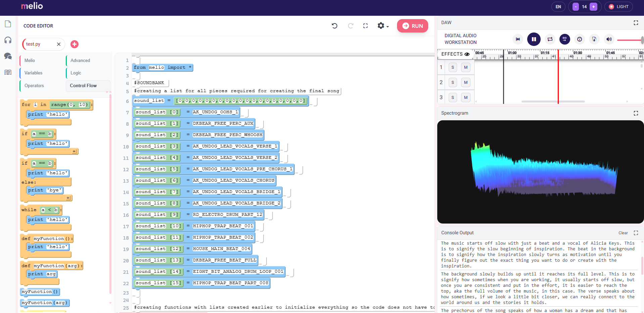644x313 pixels.
Task: Open the gear settings dropdown
Action: (x=383, y=26)
